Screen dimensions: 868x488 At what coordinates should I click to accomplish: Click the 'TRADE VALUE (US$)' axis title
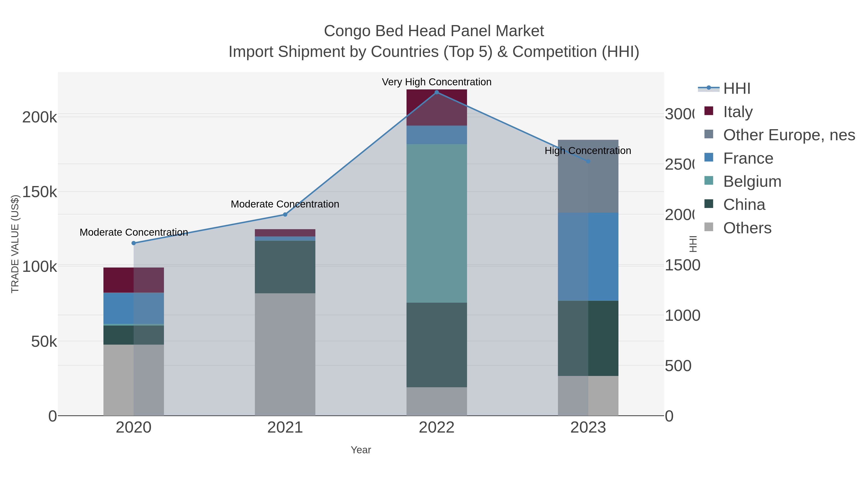click(x=15, y=244)
